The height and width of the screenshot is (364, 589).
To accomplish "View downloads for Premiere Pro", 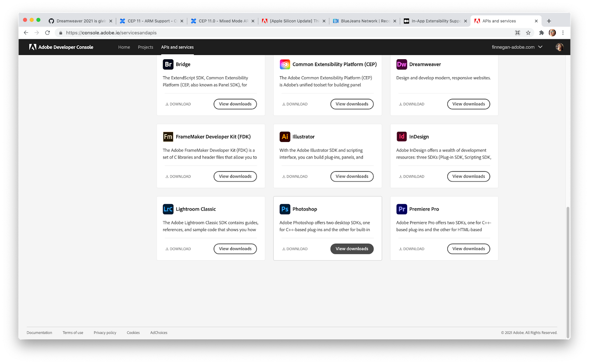I will tap(469, 249).
